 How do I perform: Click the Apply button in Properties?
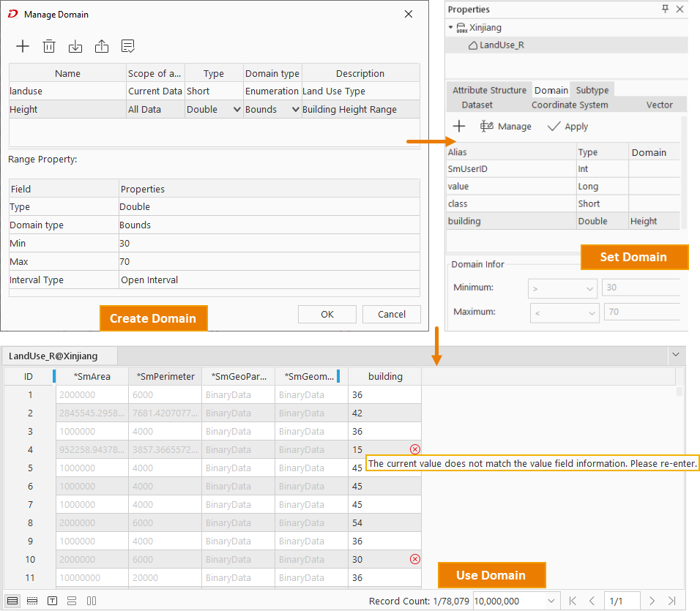point(568,127)
